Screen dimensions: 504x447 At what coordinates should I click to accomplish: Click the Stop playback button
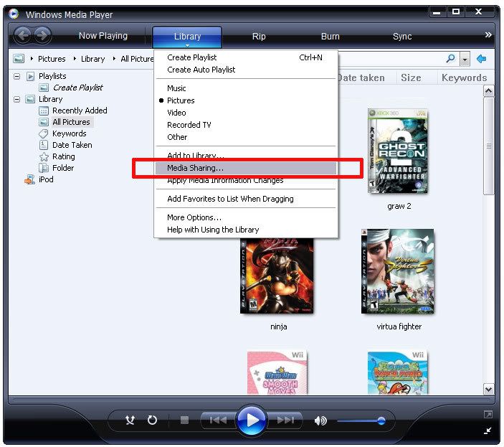(x=184, y=420)
